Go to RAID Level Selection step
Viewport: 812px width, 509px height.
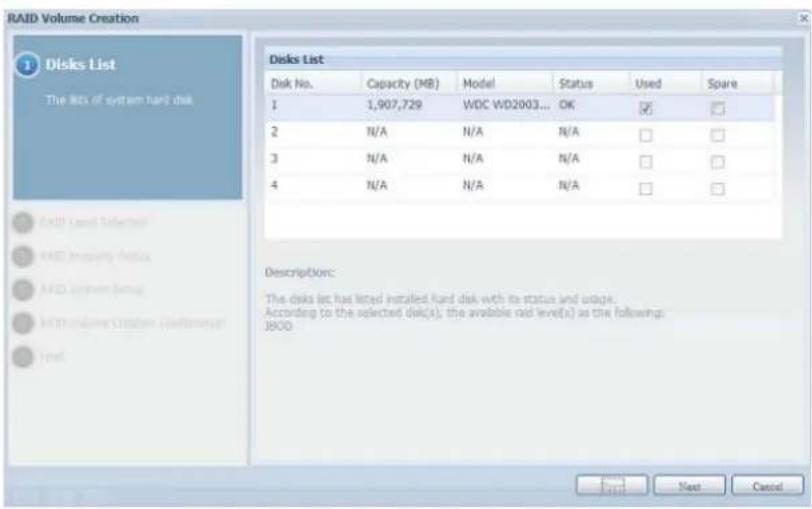click(94, 222)
